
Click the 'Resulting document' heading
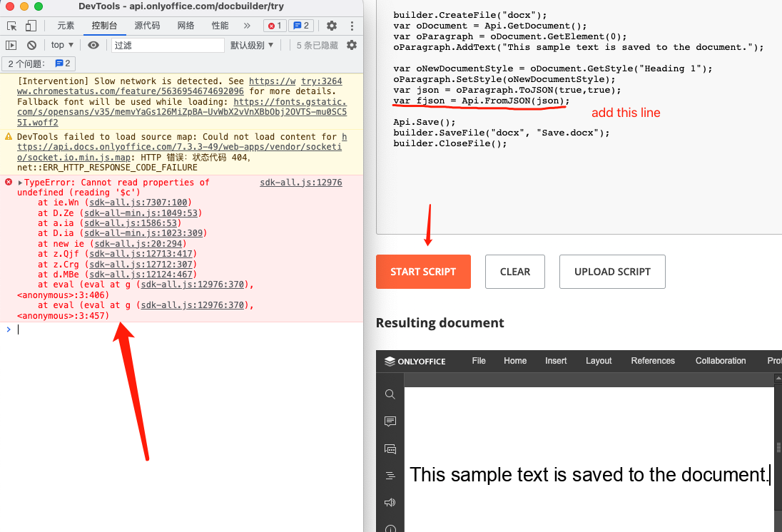[440, 323]
